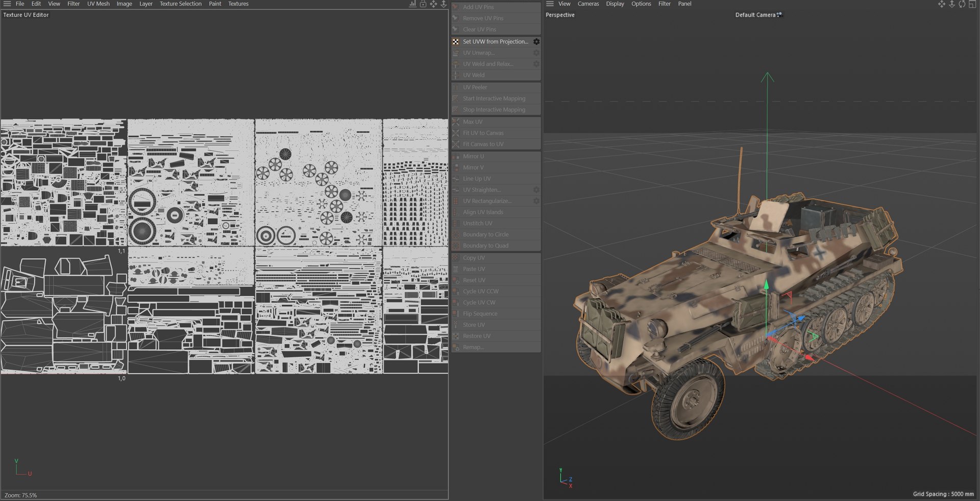Toggle the lock icon in UV editor header
980x501 pixels.
coord(423,4)
